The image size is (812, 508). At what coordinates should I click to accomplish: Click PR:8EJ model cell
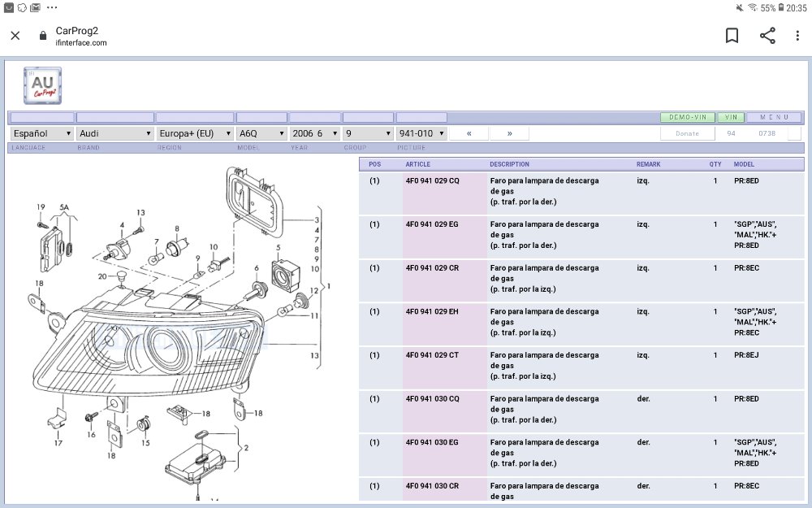(x=746, y=355)
